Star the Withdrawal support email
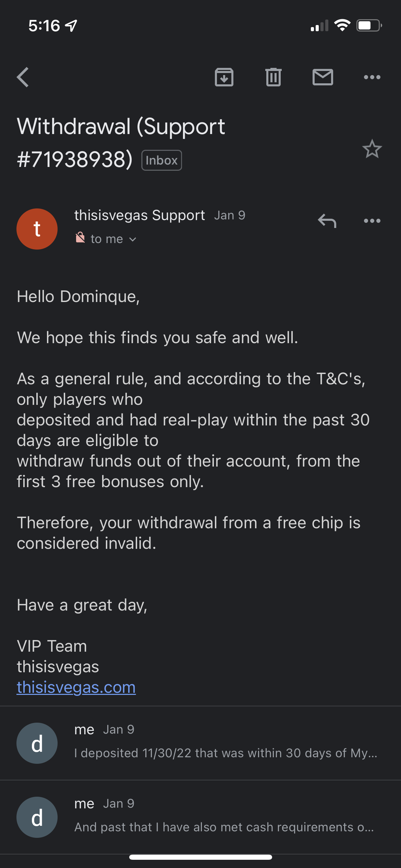Screen dimensions: 401x868 pyautogui.click(x=372, y=149)
